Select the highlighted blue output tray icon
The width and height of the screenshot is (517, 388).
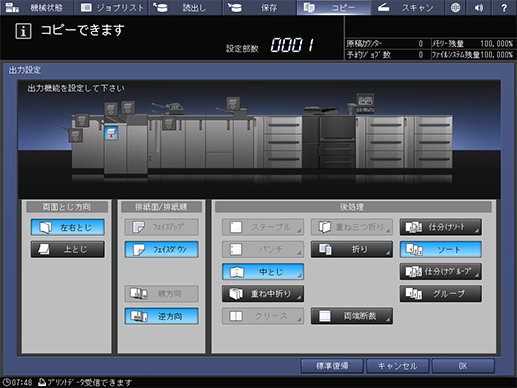pos(111,133)
